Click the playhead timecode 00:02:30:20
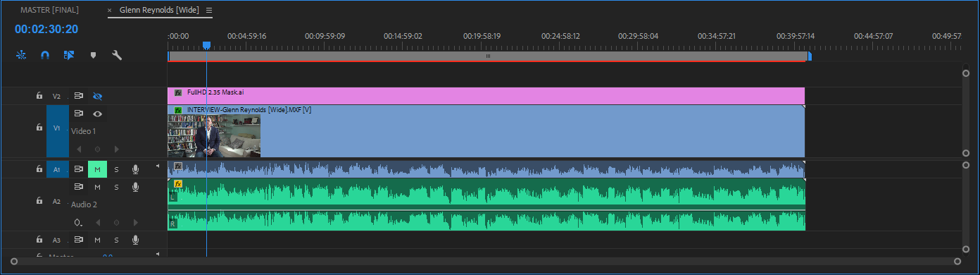Image resolution: width=980 pixels, height=275 pixels. (46, 30)
